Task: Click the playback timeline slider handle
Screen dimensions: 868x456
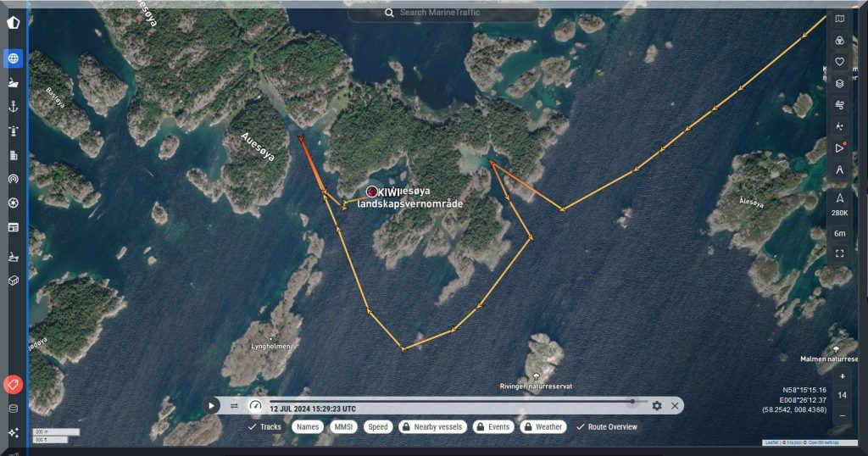Action: (x=632, y=401)
